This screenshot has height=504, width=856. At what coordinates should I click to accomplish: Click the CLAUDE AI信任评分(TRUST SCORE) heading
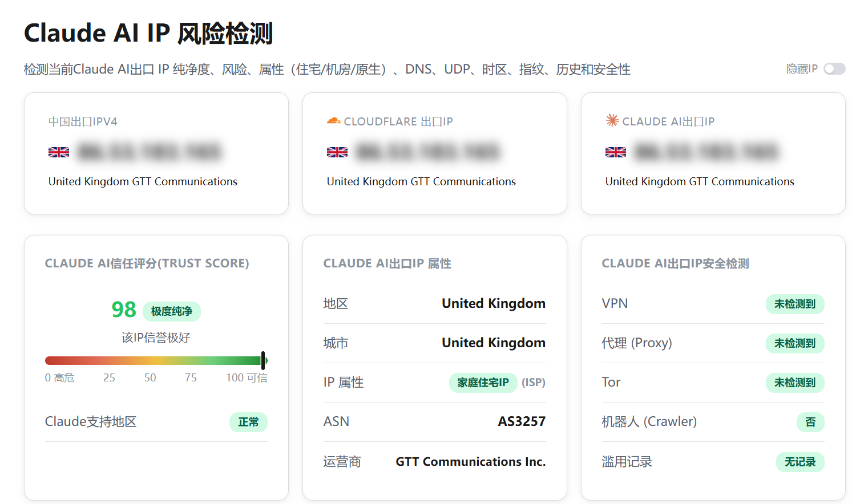[x=147, y=263]
